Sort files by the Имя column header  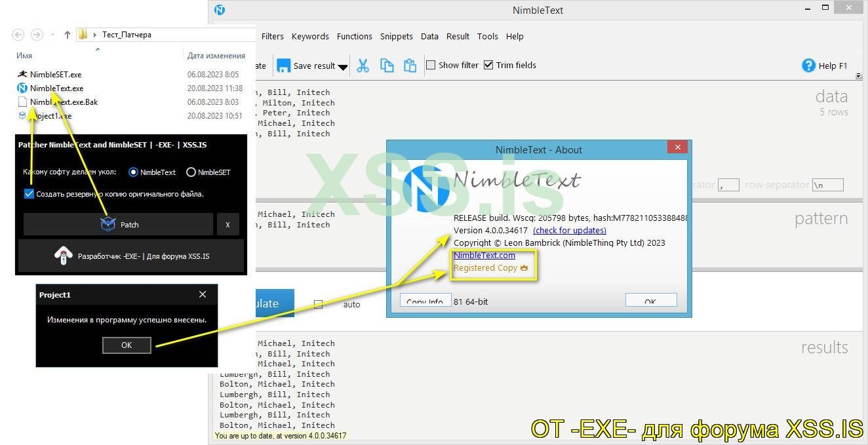[24, 56]
